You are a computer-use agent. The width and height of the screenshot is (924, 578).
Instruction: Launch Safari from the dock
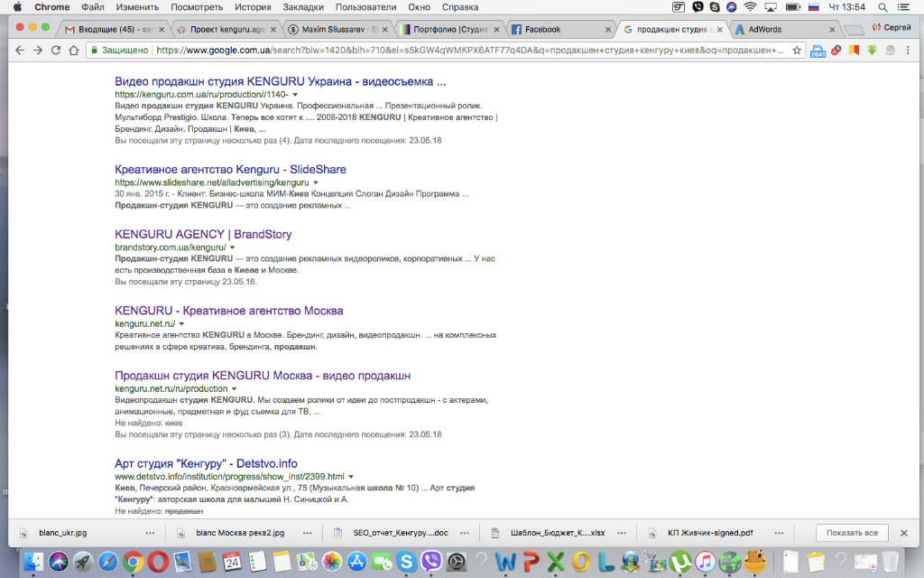tap(108, 562)
